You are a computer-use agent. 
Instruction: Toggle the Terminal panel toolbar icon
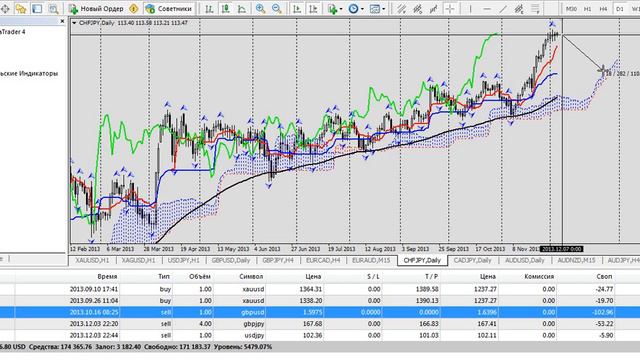point(37,9)
